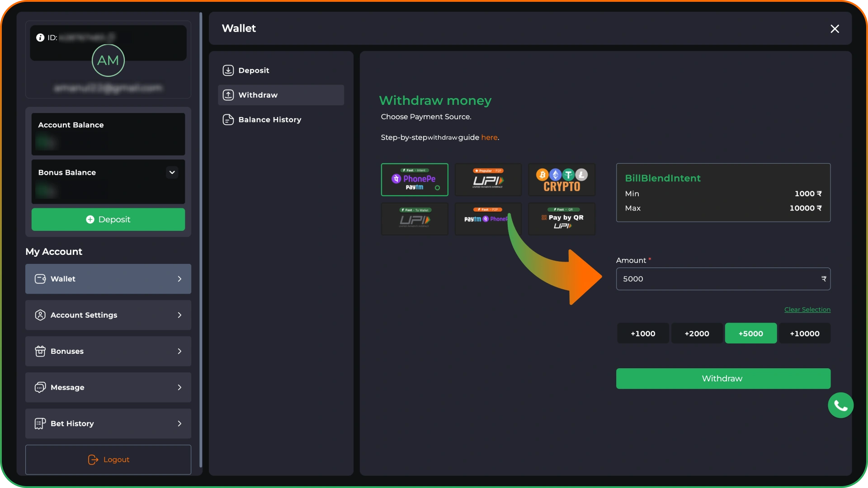The image size is (868, 488).
Task: Open the Wallet menu item
Action: [x=108, y=279]
